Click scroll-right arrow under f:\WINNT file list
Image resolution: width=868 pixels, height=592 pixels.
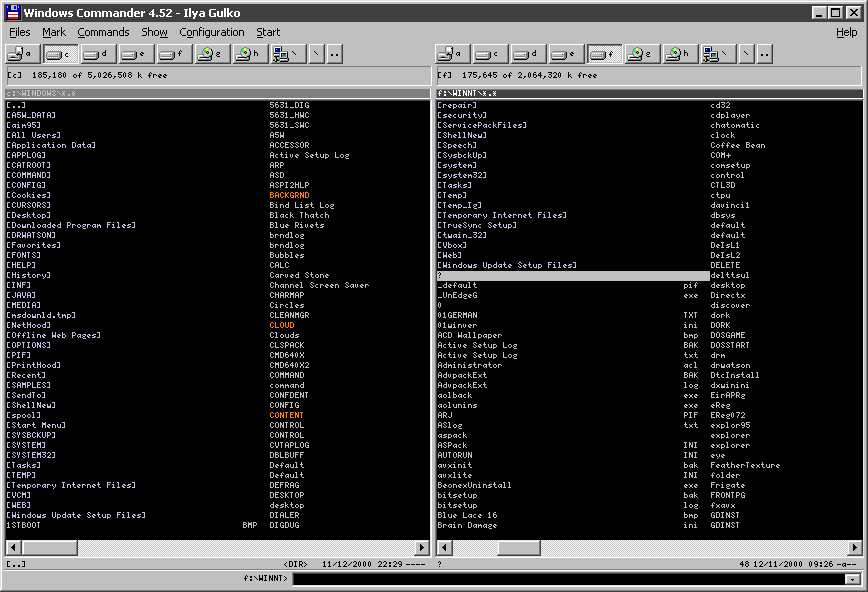coord(854,548)
